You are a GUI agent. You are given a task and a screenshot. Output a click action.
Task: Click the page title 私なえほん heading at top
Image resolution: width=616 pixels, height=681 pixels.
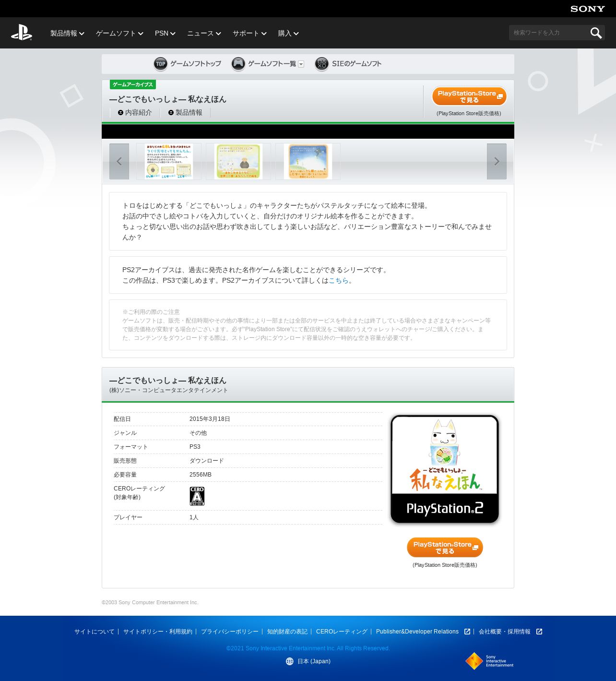167,99
